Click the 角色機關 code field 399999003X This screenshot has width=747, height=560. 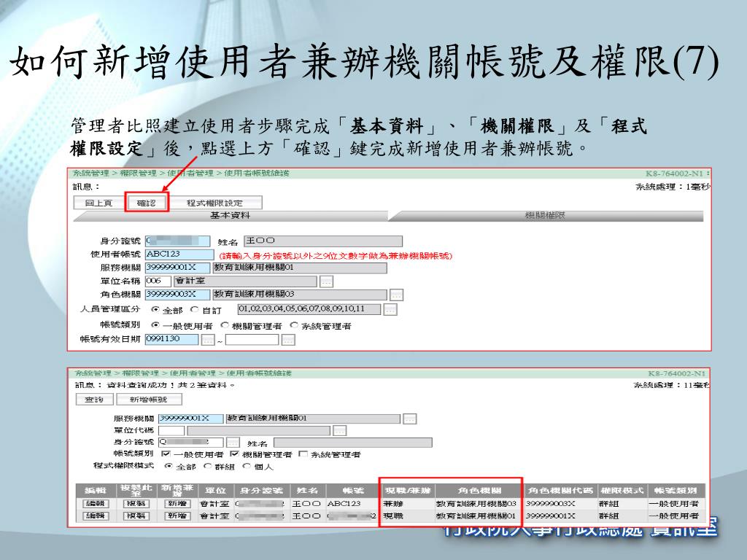point(177,295)
